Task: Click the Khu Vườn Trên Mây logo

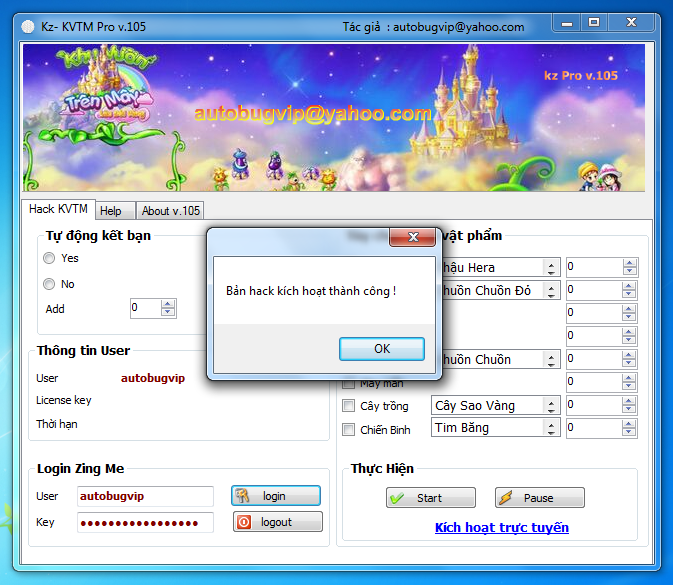Action: tap(106, 85)
